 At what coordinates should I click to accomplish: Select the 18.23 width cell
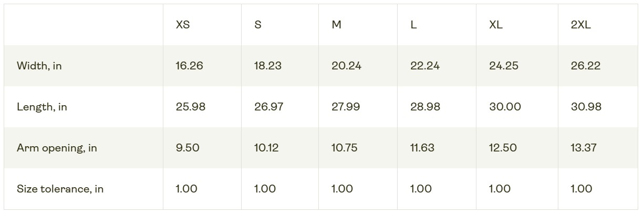coord(267,66)
